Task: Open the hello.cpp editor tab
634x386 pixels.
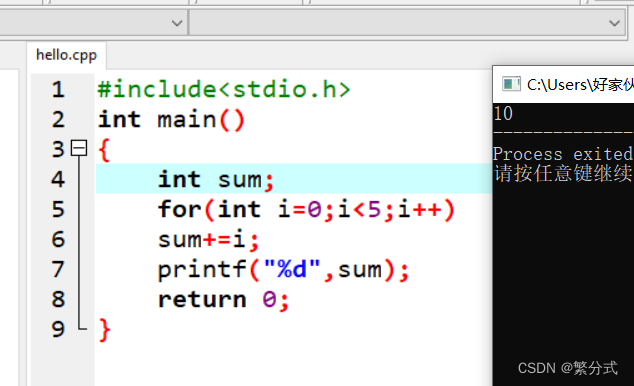Action: coord(66,55)
